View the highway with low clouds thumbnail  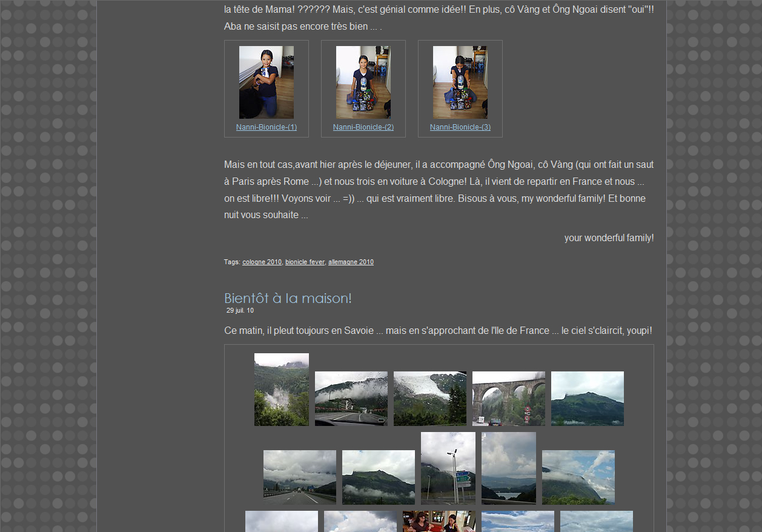(x=300, y=477)
